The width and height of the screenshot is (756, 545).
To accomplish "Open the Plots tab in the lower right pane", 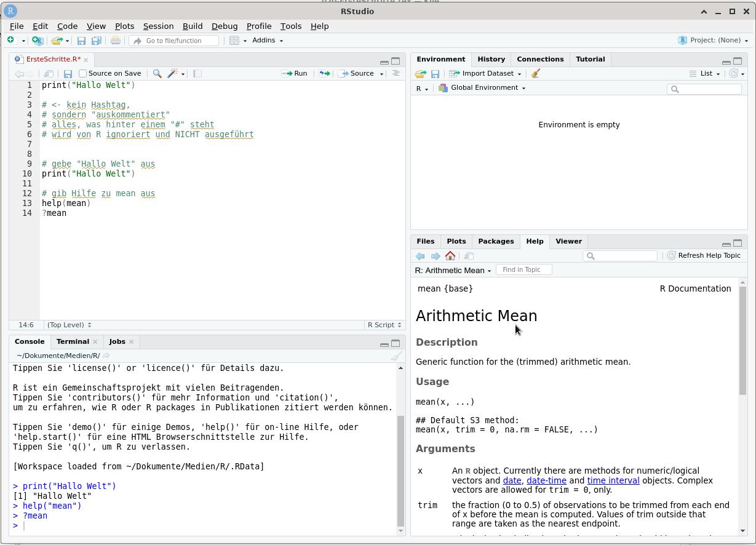I will coord(456,241).
